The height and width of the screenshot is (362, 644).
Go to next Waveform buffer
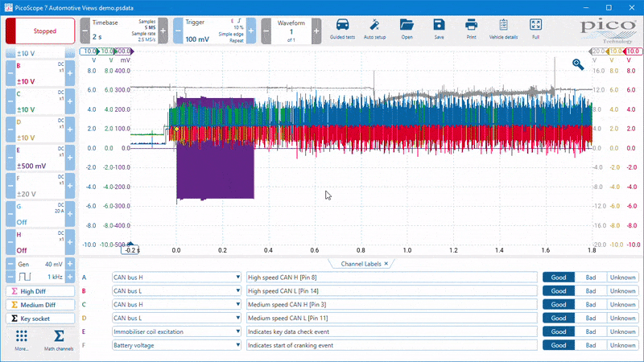[x=316, y=31]
